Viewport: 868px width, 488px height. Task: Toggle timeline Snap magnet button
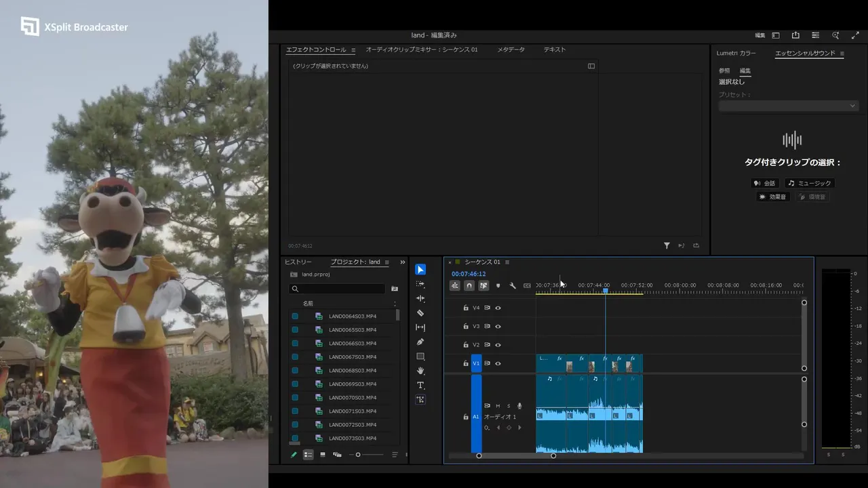[x=469, y=285]
